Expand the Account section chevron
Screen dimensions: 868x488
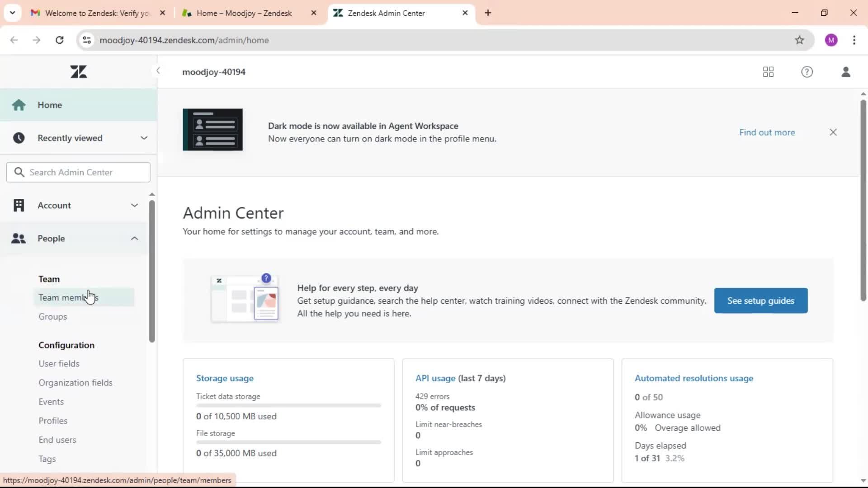point(134,205)
